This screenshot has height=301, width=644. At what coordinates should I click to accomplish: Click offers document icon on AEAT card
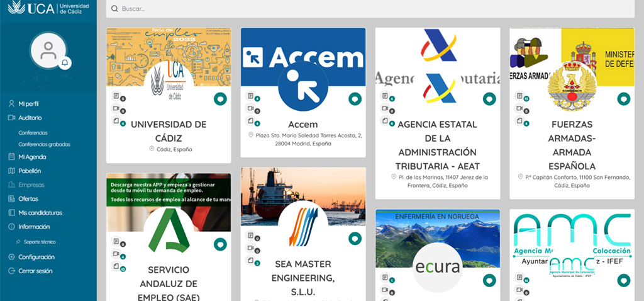pos(385,97)
